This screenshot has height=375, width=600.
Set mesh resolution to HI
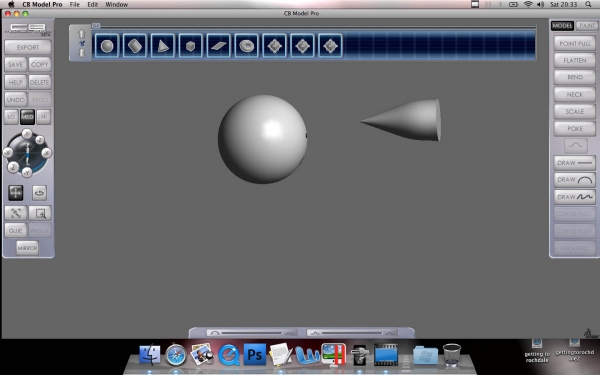(x=44, y=117)
